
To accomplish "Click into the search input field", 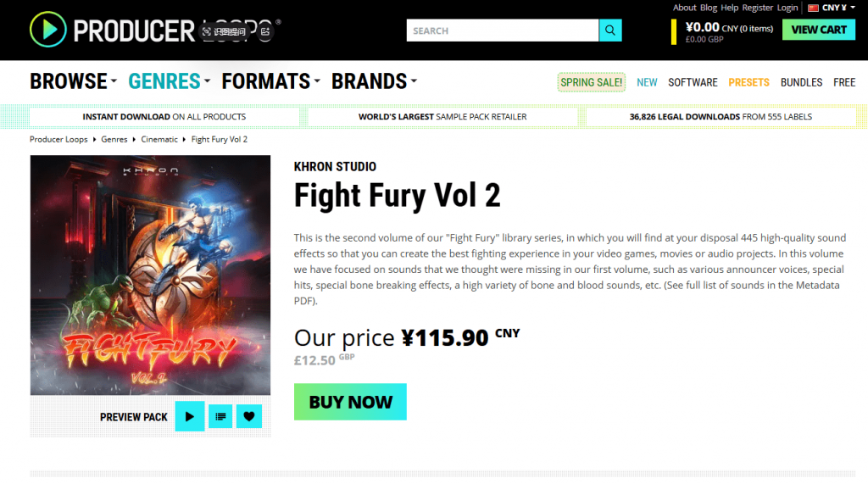I will [x=502, y=31].
